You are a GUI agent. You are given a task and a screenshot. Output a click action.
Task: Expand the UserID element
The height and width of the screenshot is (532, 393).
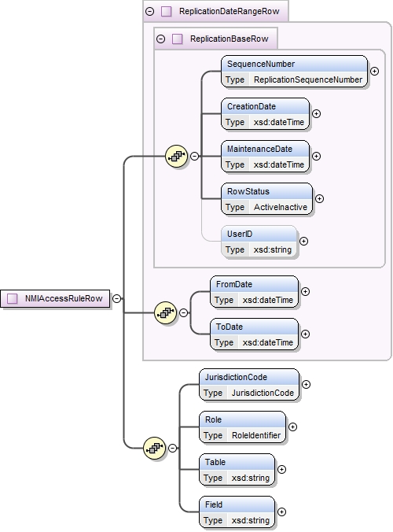[303, 242]
